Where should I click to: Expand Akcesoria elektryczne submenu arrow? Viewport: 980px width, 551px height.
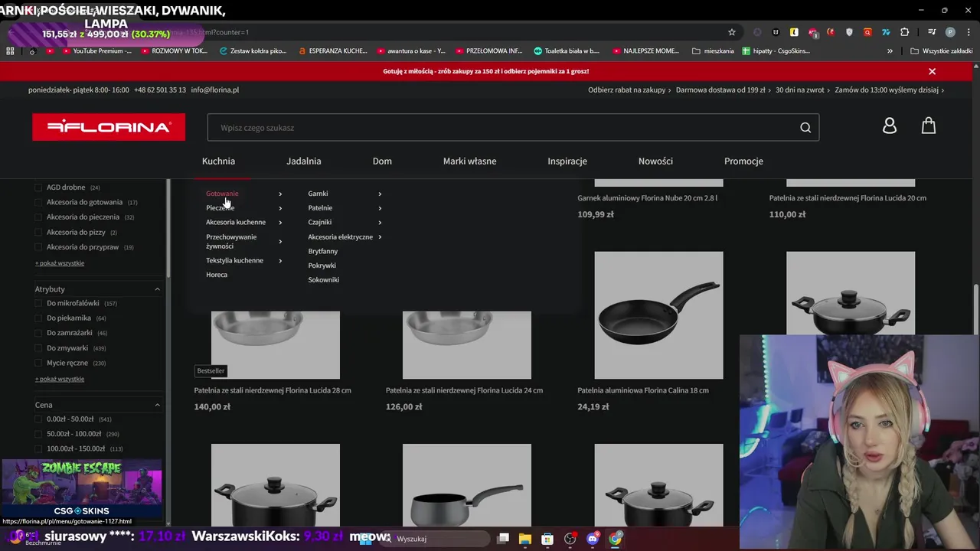pos(380,237)
